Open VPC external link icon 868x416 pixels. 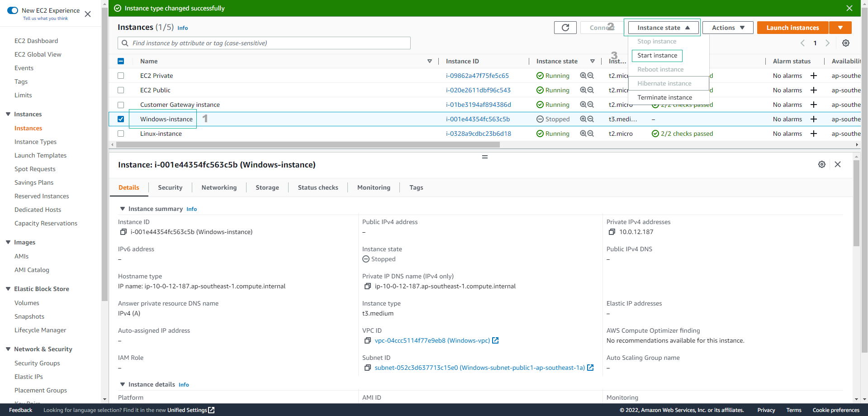point(495,340)
